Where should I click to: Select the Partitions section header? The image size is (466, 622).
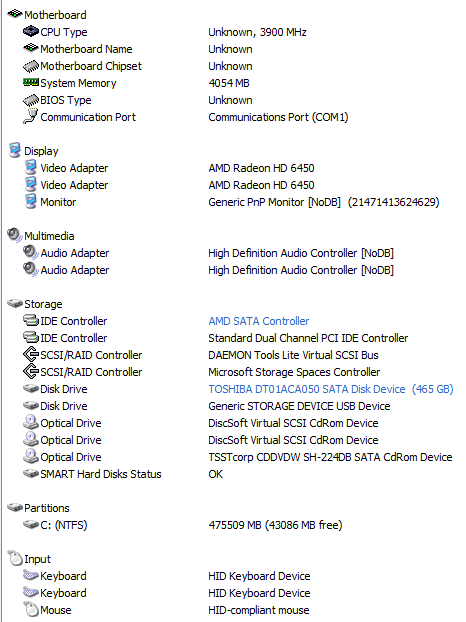(47, 508)
